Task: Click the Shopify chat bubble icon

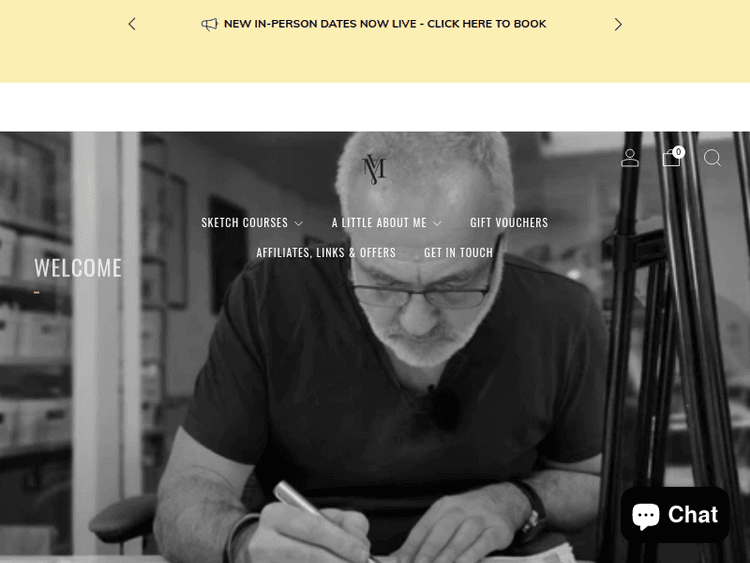Action: (x=646, y=515)
